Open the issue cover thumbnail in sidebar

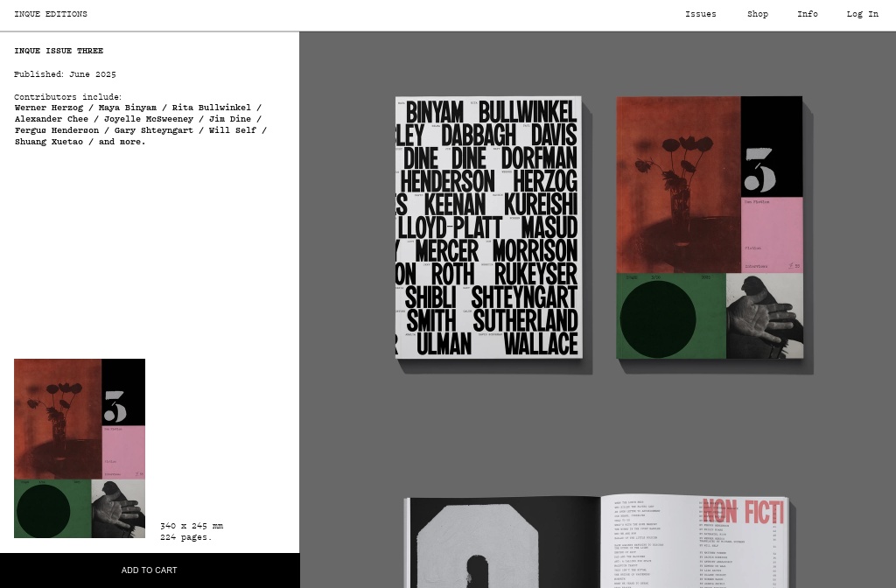coord(80,449)
